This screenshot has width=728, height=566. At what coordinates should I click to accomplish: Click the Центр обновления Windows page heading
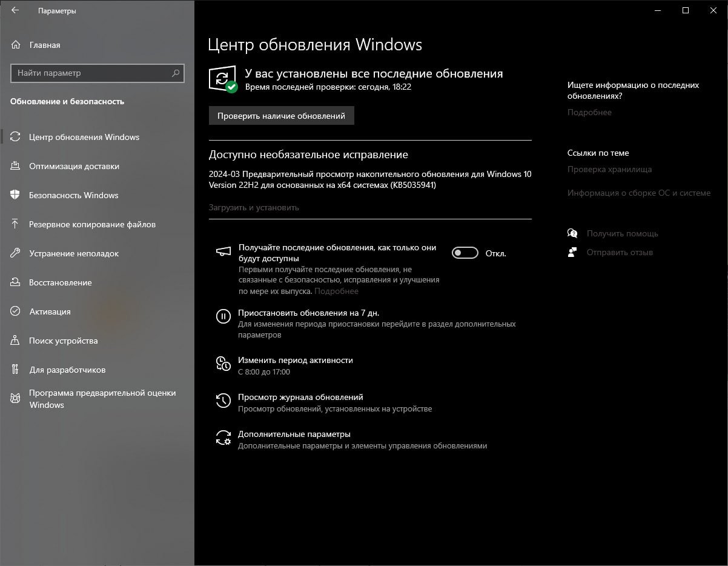[315, 45]
